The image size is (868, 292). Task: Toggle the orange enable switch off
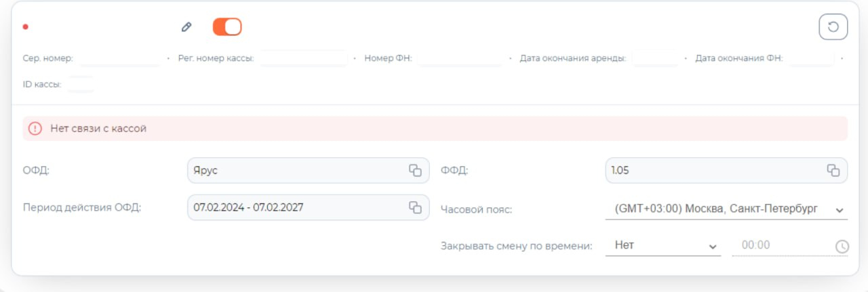(227, 27)
